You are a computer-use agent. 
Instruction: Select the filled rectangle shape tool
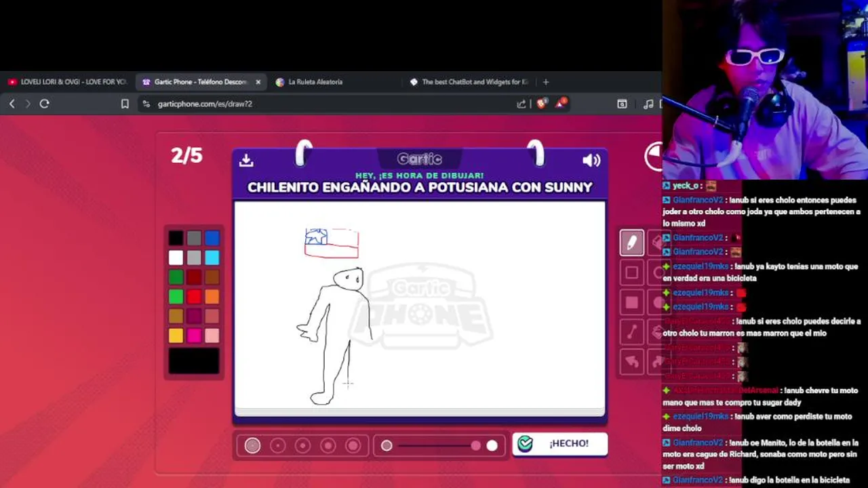point(631,302)
